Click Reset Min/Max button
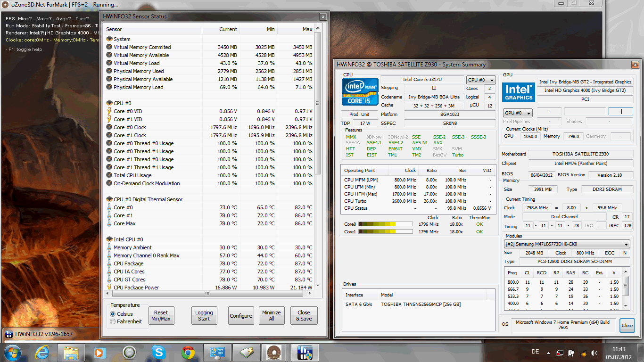 point(161,316)
